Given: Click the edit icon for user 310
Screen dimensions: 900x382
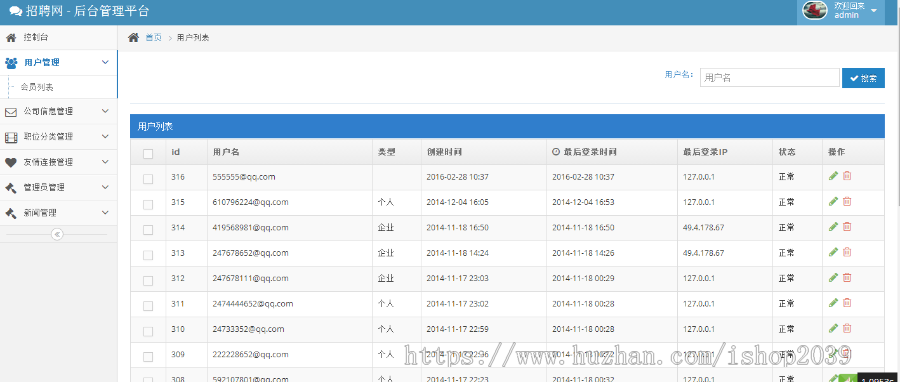Looking at the screenshot, I should coord(833,328).
